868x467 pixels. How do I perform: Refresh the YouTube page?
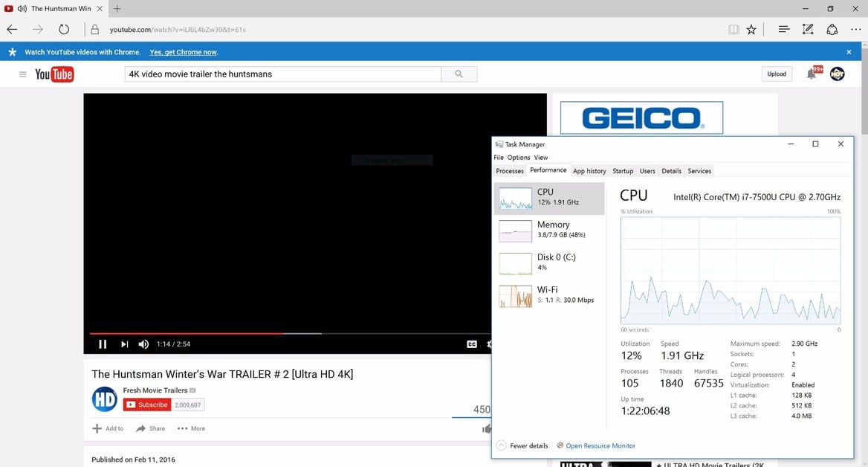(64, 29)
